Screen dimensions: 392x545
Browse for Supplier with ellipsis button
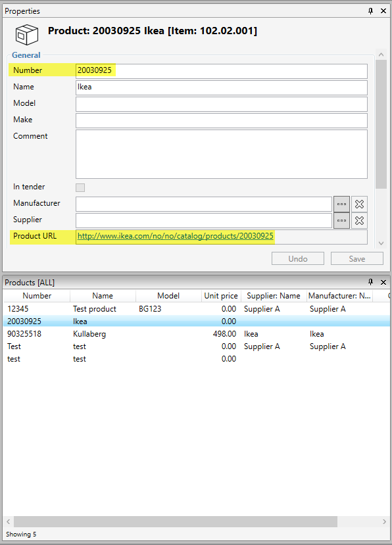(341, 220)
